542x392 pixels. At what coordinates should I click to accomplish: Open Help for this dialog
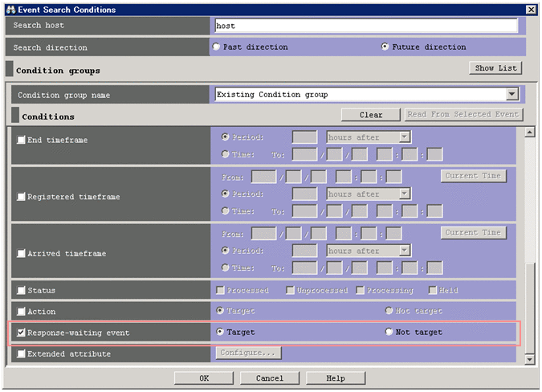(x=336, y=378)
